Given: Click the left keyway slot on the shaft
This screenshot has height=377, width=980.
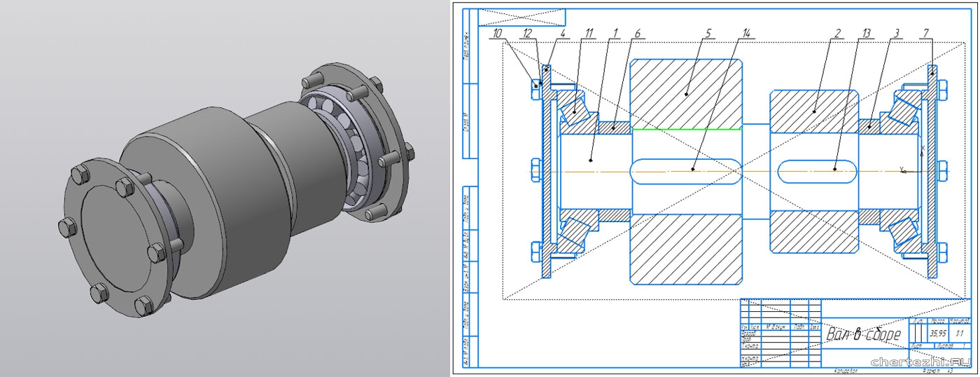Looking at the screenshot, I should tap(685, 170).
